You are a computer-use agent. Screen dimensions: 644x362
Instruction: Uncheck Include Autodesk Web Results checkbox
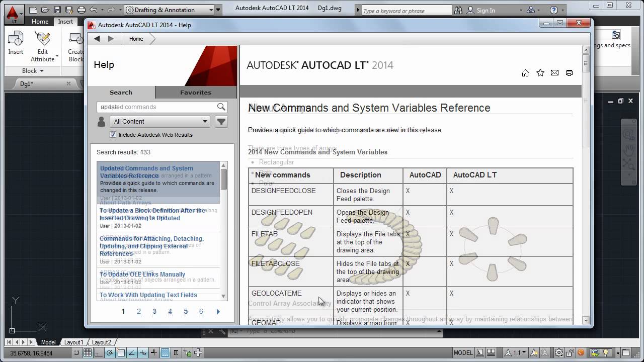tap(113, 135)
